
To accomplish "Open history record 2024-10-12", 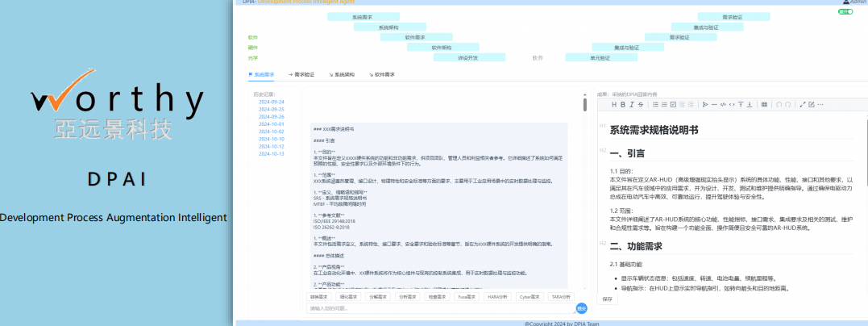I will (x=272, y=146).
